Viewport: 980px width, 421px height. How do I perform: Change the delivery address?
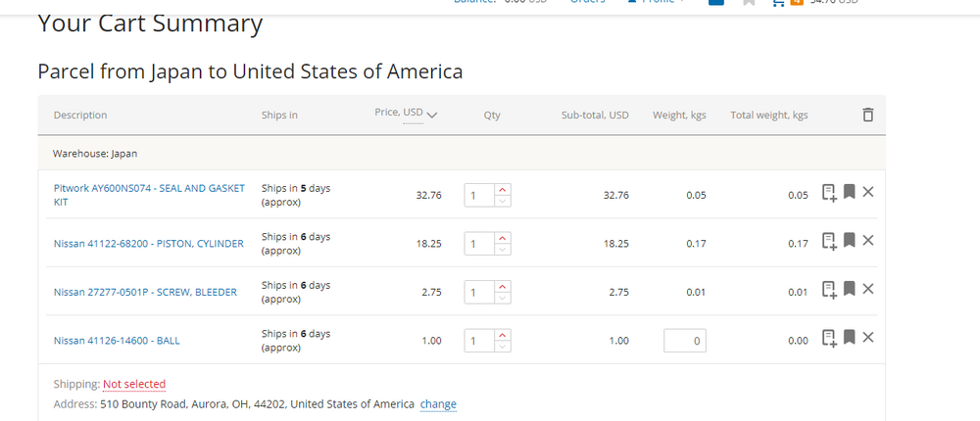pyautogui.click(x=438, y=404)
